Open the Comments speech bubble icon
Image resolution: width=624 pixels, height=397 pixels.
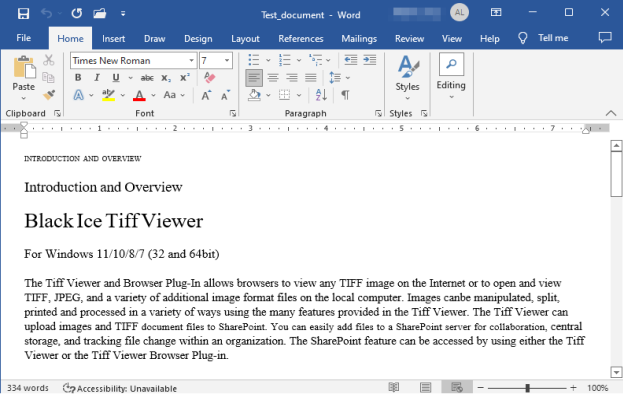[x=605, y=38]
